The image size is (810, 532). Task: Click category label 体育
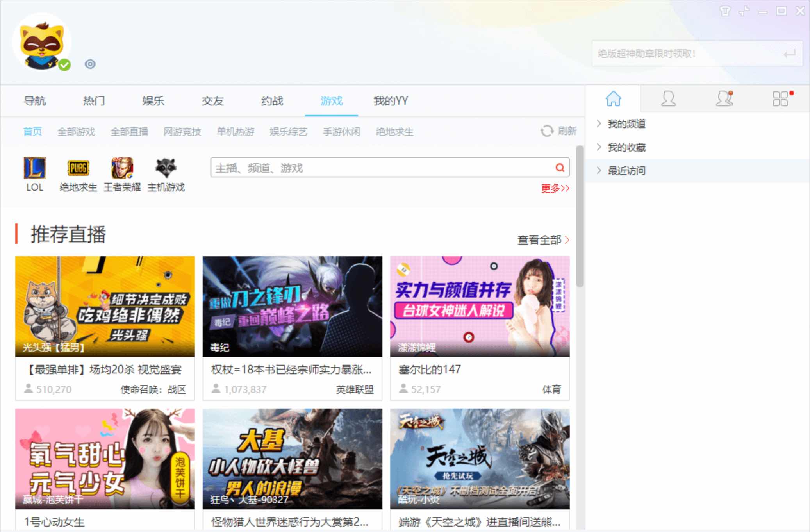[x=551, y=389]
